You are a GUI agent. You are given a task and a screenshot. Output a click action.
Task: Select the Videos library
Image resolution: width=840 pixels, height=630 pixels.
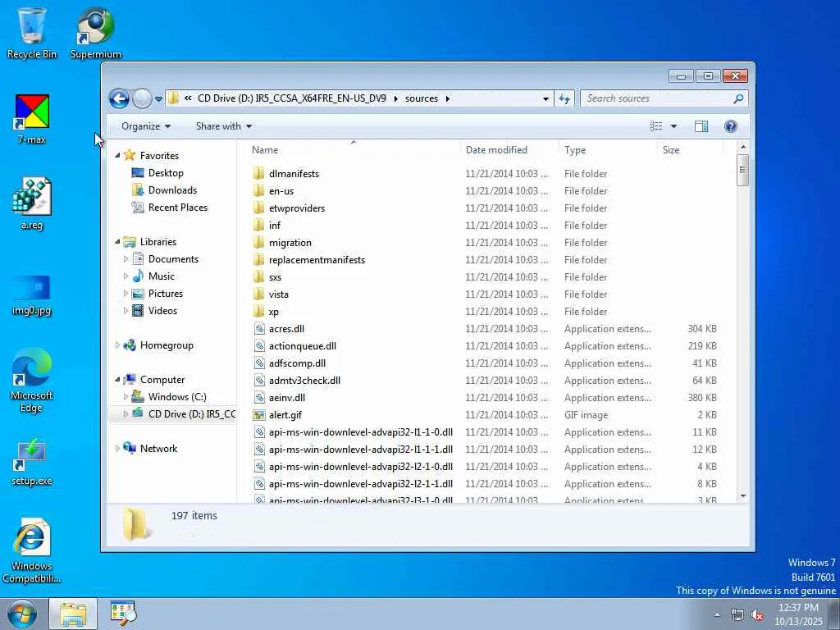point(162,311)
